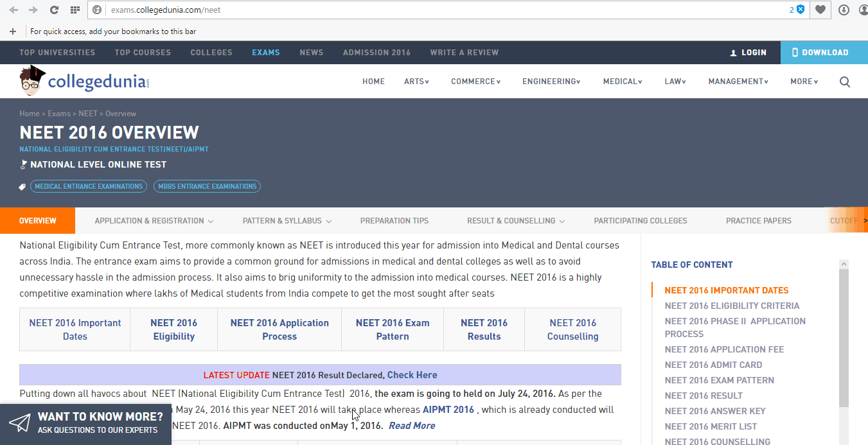Click the user profile icon at toolbar edge
This screenshot has width=868, height=445.
(x=864, y=10)
